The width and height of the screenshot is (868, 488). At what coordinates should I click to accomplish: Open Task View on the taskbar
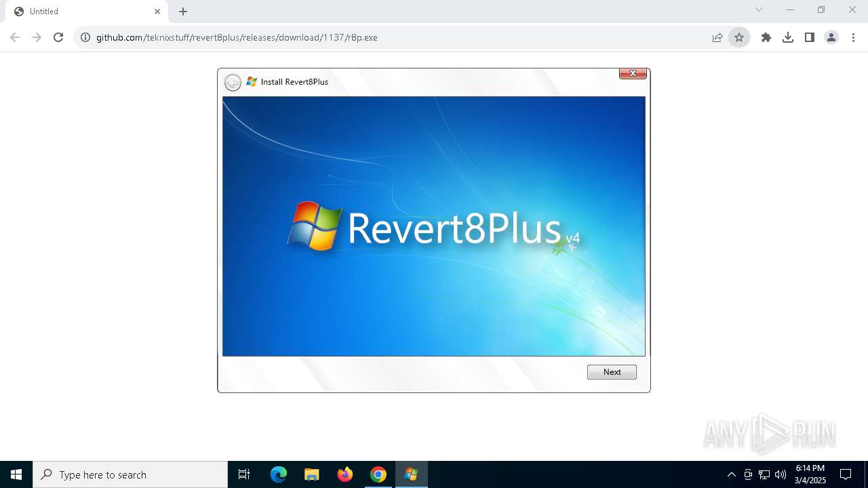coord(244,474)
